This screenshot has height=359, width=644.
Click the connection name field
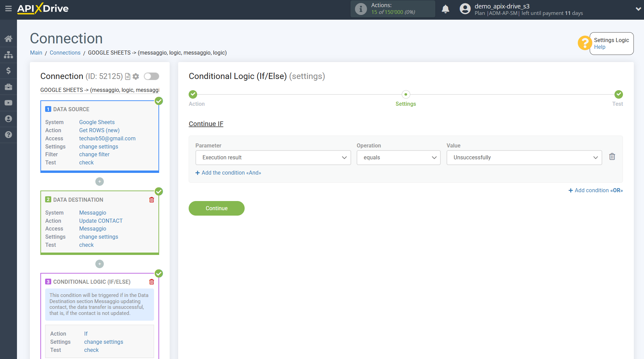(100, 90)
